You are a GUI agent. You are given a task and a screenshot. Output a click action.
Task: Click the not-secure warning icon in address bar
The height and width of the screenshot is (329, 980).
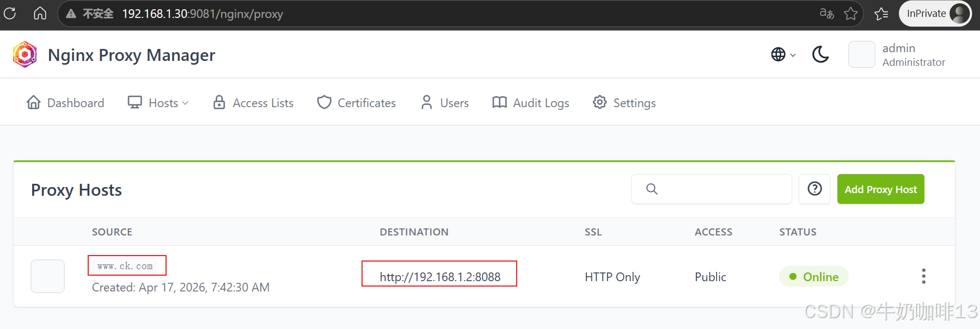(71, 14)
